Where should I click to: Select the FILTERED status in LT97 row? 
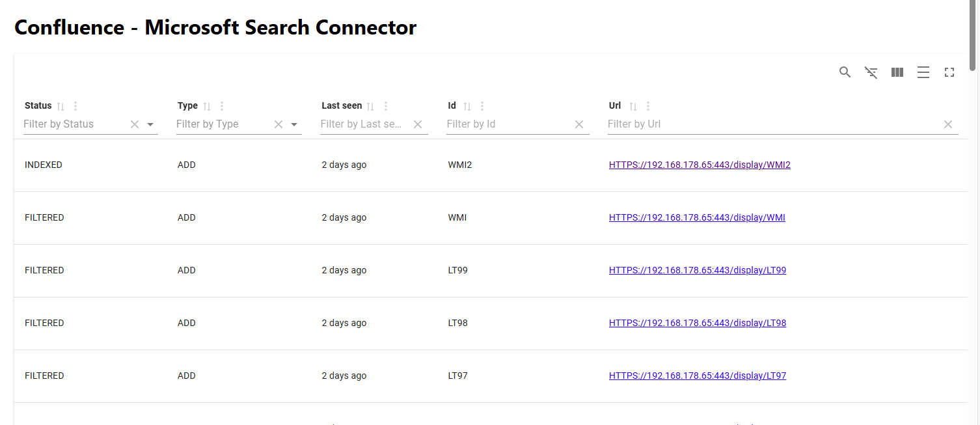(44, 376)
